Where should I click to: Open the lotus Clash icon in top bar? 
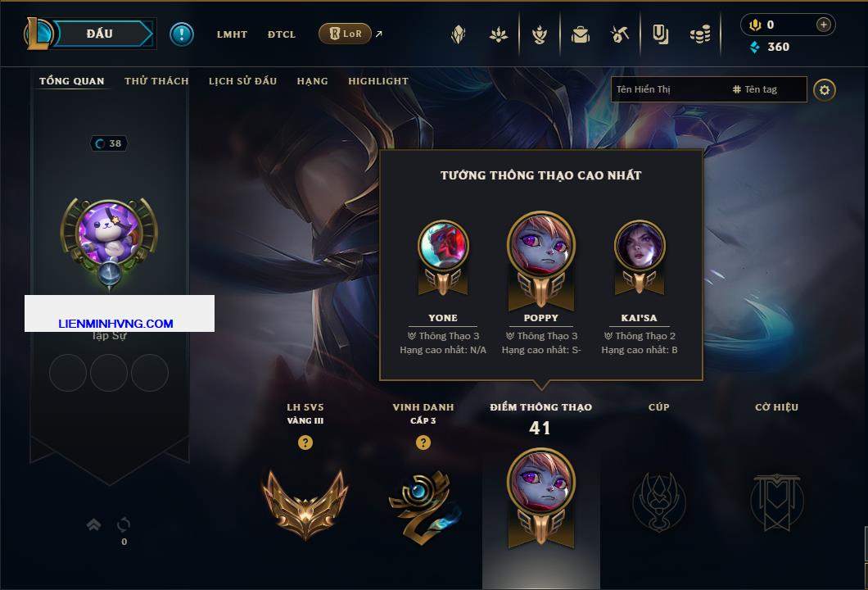point(499,35)
